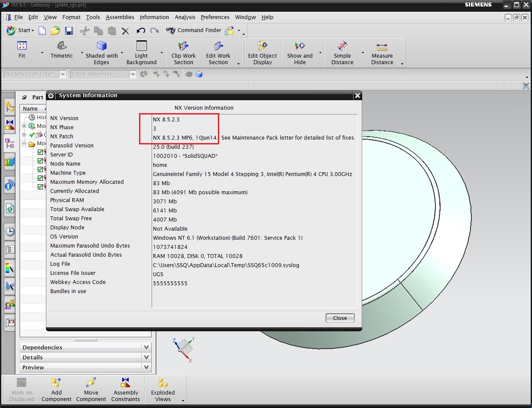
Task: Open the Internet Explorer sidebar tab
Action: tap(10, 209)
